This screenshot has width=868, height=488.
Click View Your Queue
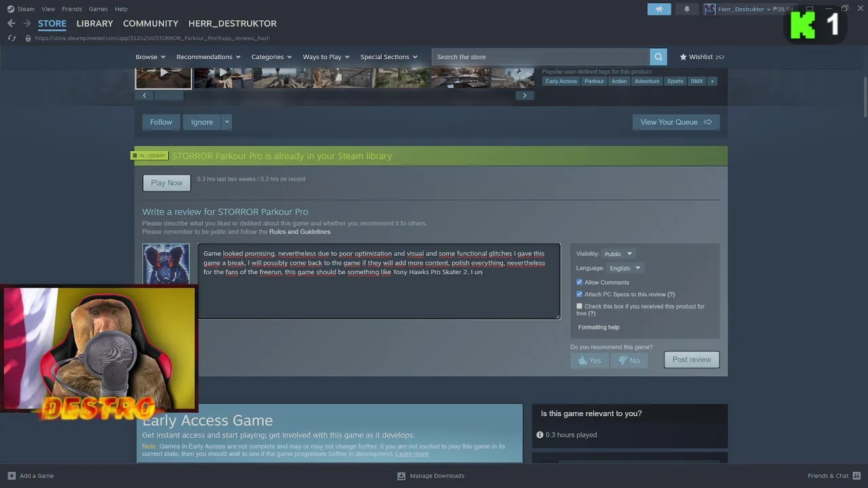click(676, 122)
